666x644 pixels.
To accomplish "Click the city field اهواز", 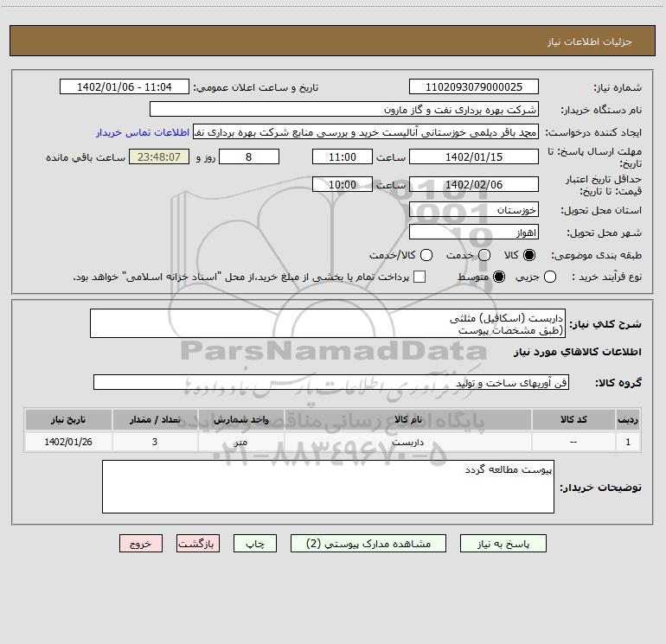I will click(x=474, y=233).
